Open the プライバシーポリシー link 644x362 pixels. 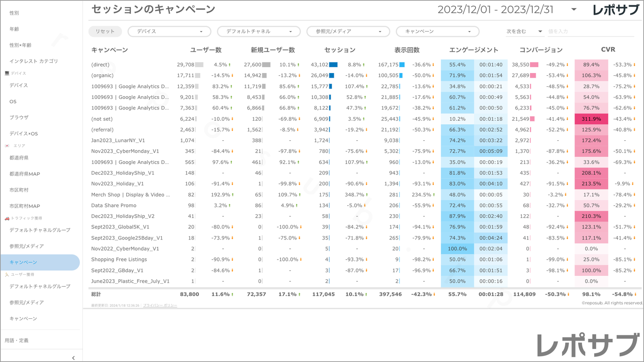coord(160,305)
